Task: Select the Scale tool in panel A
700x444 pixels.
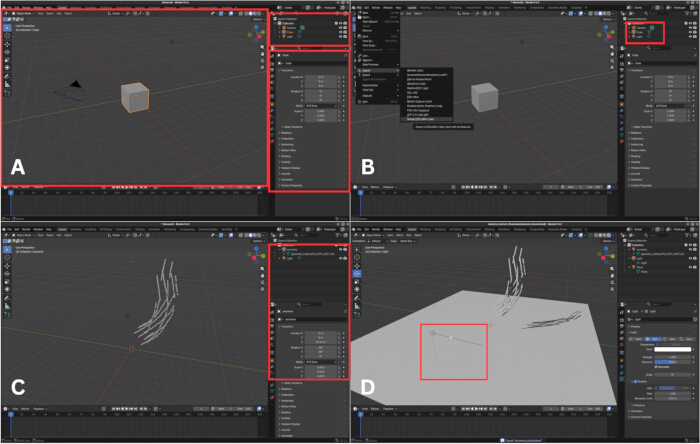Action: (7, 59)
